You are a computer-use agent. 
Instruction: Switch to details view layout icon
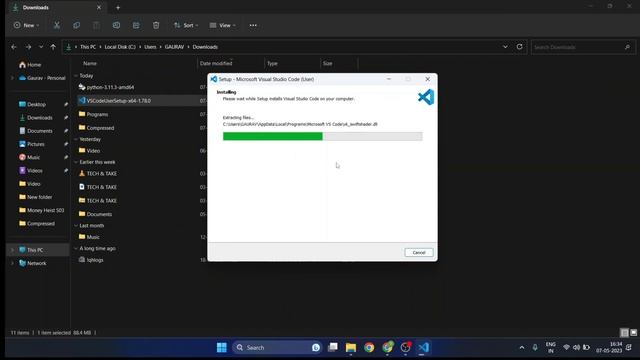click(x=624, y=333)
